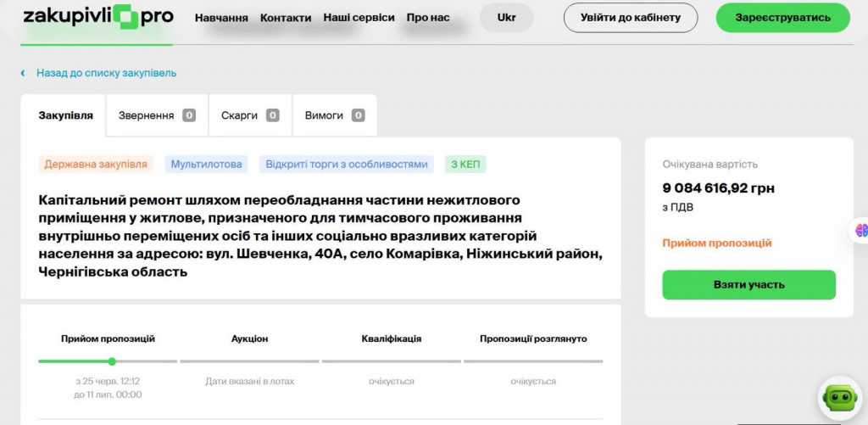
Task: Click the Звернення tab counter badge
Action: (189, 116)
